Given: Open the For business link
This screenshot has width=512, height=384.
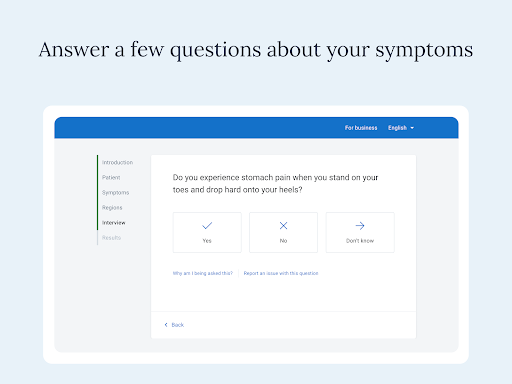Looking at the screenshot, I should tap(361, 128).
